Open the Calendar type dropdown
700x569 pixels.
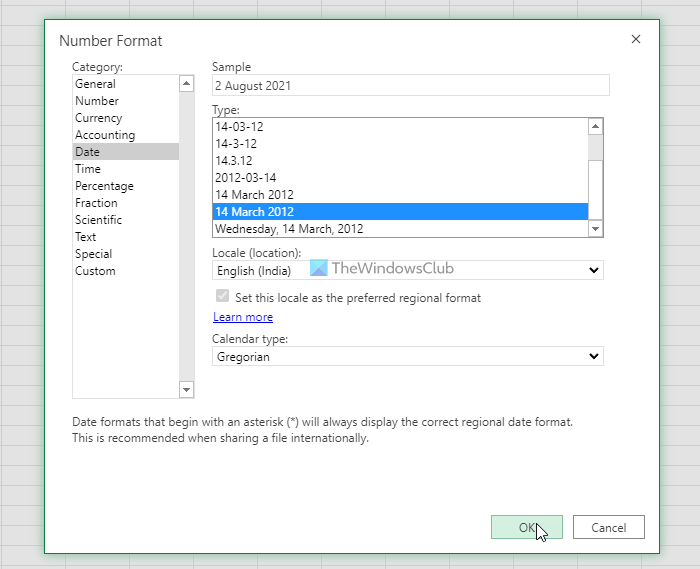pyautogui.click(x=408, y=356)
